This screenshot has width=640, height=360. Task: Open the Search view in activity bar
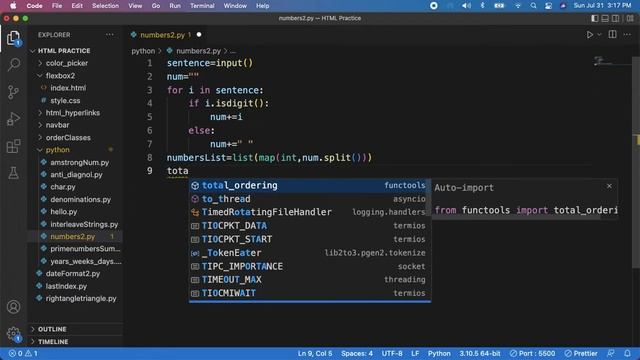tap(13, 64)
